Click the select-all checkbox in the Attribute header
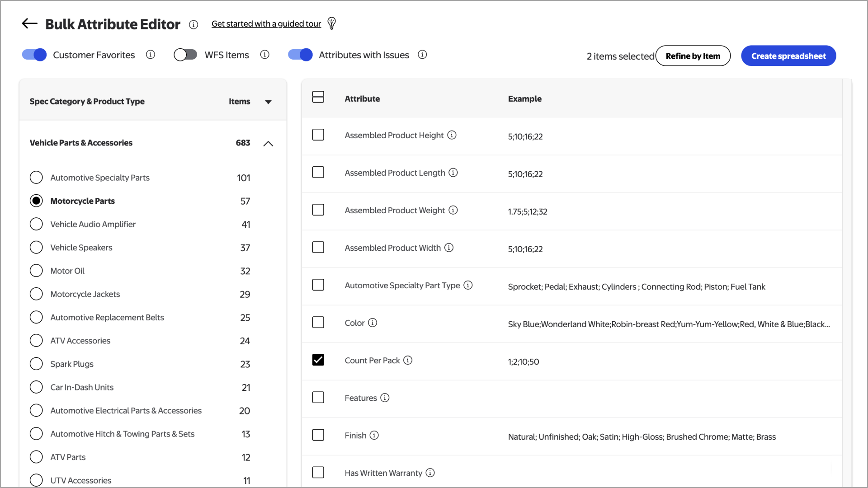This screenshot has height=488, width=868. 318,96
